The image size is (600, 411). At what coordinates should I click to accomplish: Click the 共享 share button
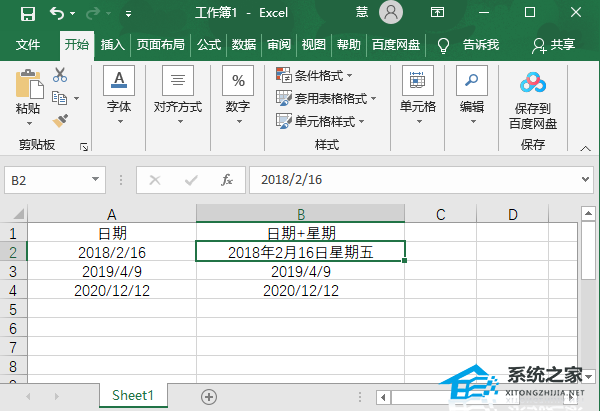tap(554, 45)
